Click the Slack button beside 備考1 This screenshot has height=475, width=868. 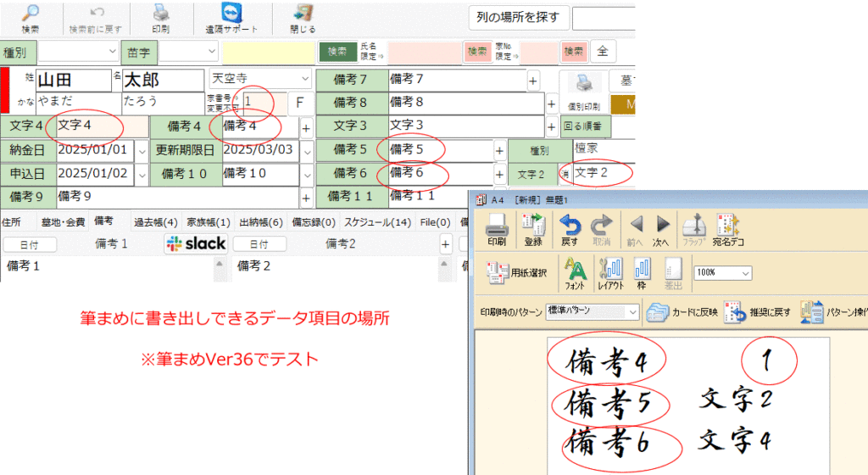tap(197, 243)
